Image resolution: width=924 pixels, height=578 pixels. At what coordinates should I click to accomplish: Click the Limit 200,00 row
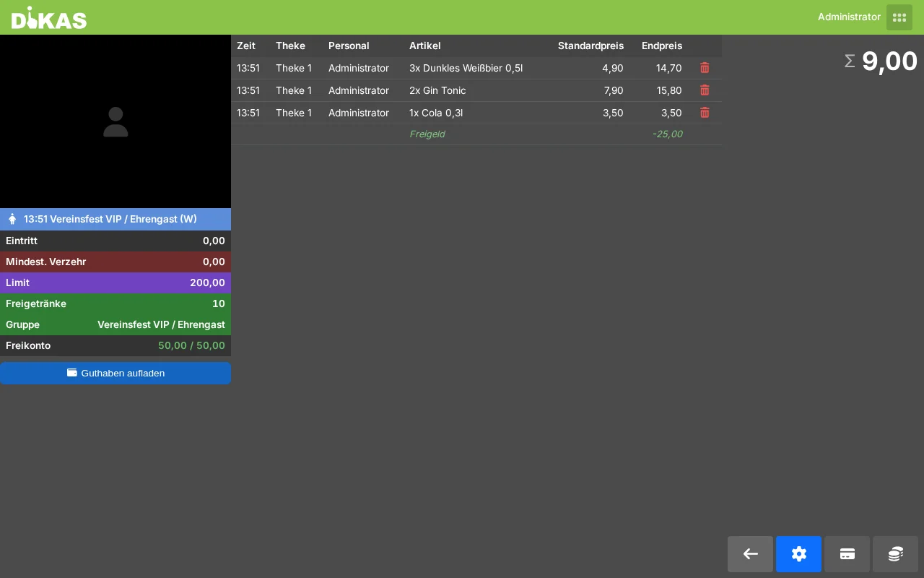click(x=115, y=282)
